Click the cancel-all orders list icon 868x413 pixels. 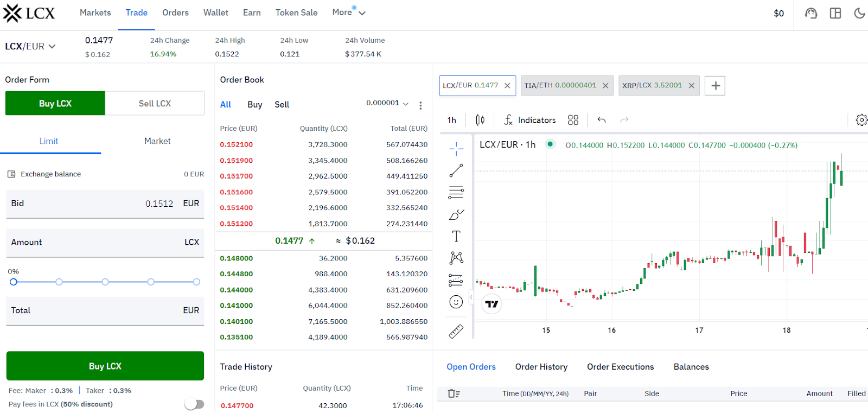click(x=454, y=393)
